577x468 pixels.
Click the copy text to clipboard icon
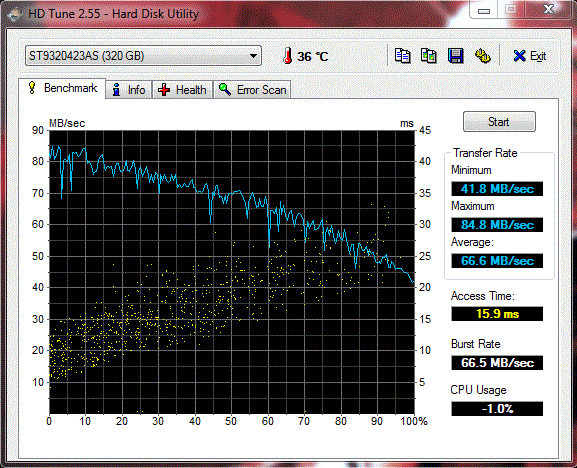(x=402, y=56)
